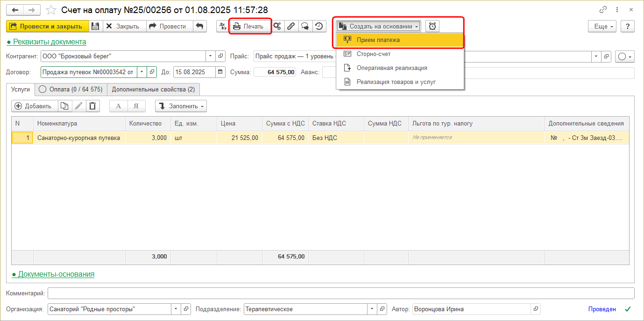Open the Дт/Кт accounting entries icon
Viewport: 644px width, 321px height.
tap(223, 26)
